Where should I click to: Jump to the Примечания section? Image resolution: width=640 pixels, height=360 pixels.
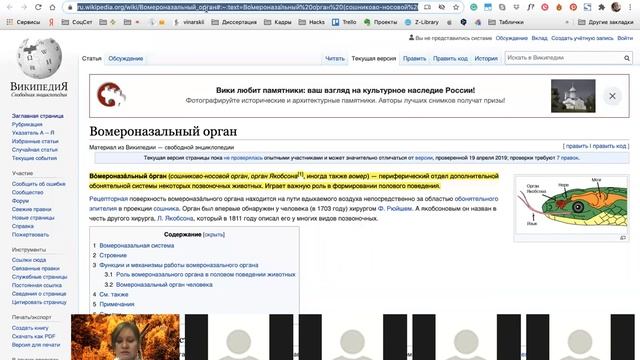click(x=117, y=304)
